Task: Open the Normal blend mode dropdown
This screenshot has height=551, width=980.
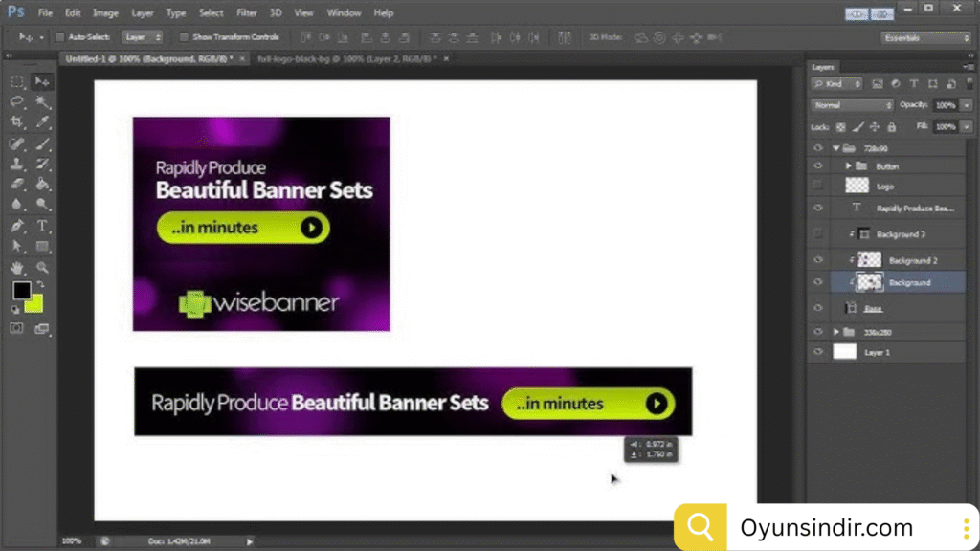Action: [852, 105]
